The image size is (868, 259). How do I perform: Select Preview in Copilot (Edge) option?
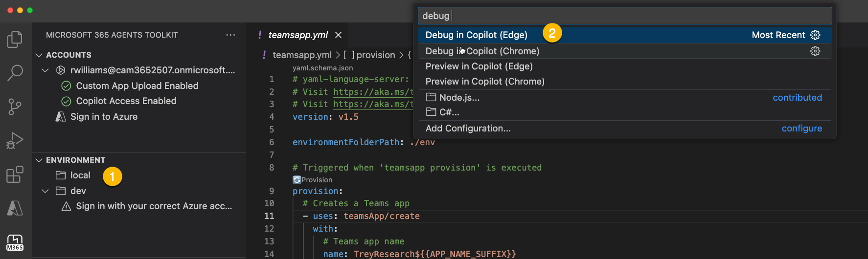[479, 66]
